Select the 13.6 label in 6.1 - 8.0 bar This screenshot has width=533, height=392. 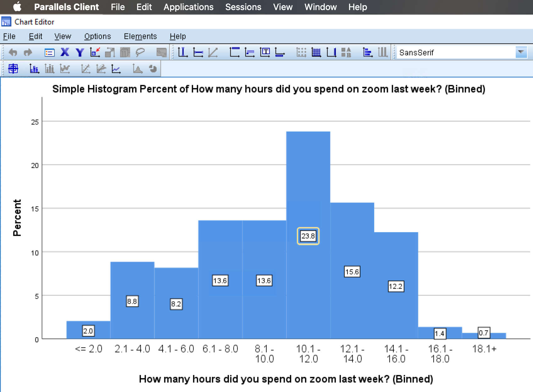(x=220, y=281)
